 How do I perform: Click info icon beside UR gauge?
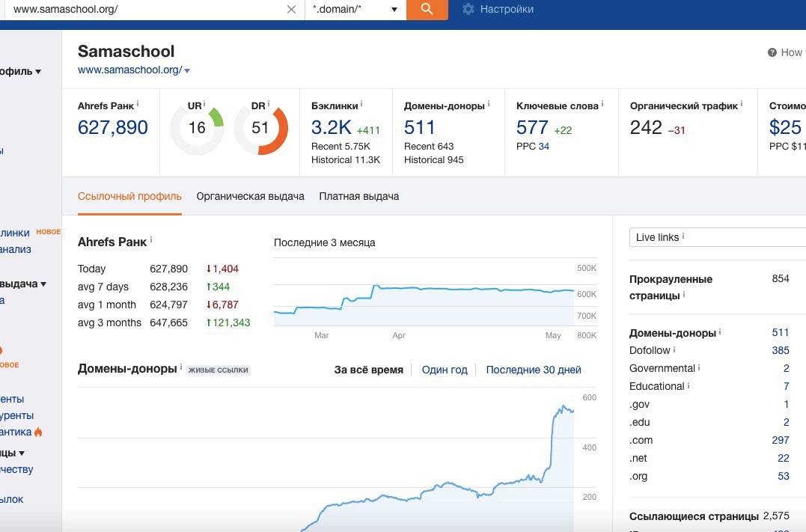(204, 104)
